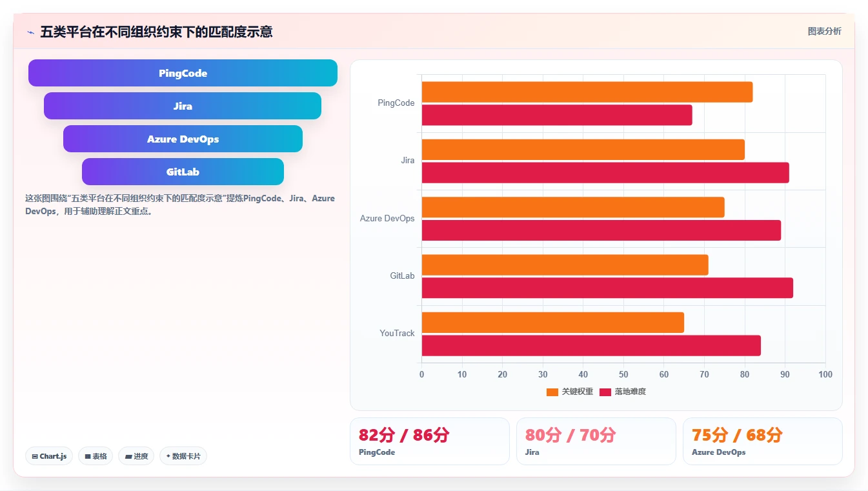Click the x-axis value 0
Viewport: 868px width, 491px height.
tap(422, 375)
